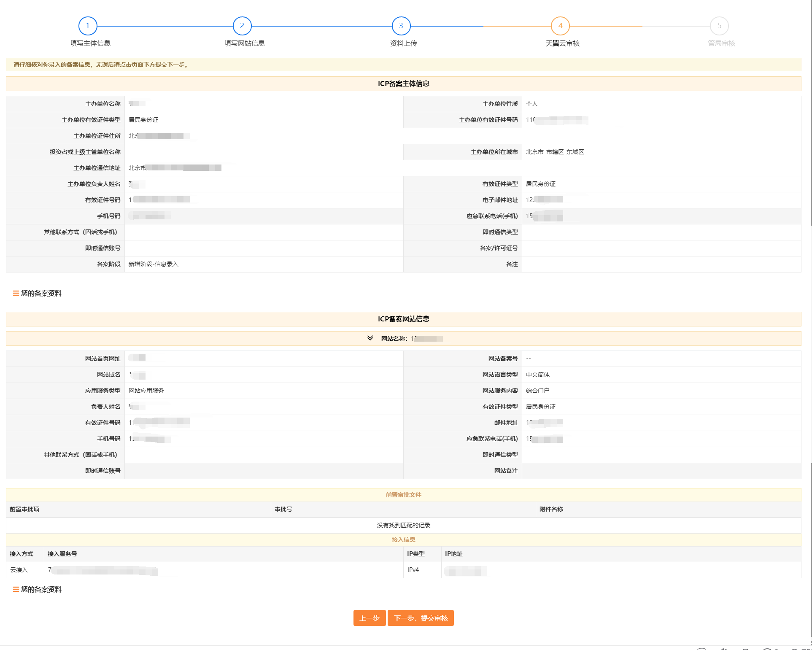812x650 pixels.
Task: Click step 1 circle 填写主体信息
Action: coord(88,26)
